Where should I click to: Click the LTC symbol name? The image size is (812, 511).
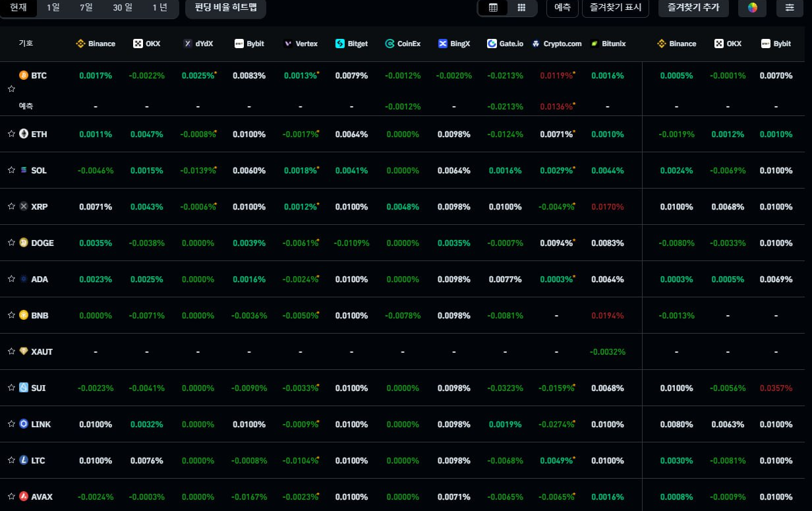pos(38,460)
